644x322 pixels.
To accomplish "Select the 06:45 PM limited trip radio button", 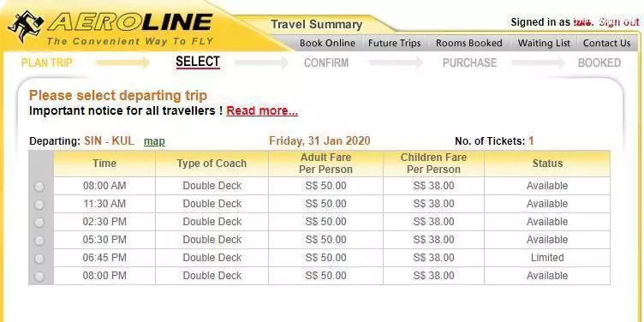I will (39, 259).
